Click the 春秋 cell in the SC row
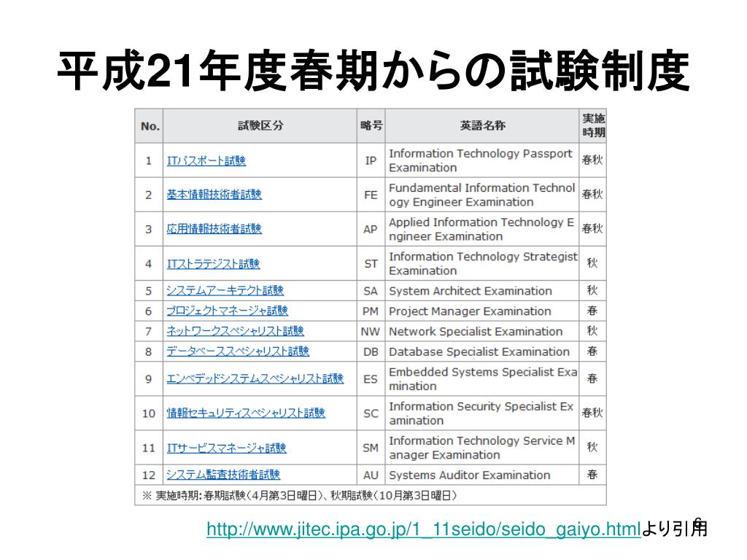The height and width of the screenshot is (560, 747). pos(592,413)
